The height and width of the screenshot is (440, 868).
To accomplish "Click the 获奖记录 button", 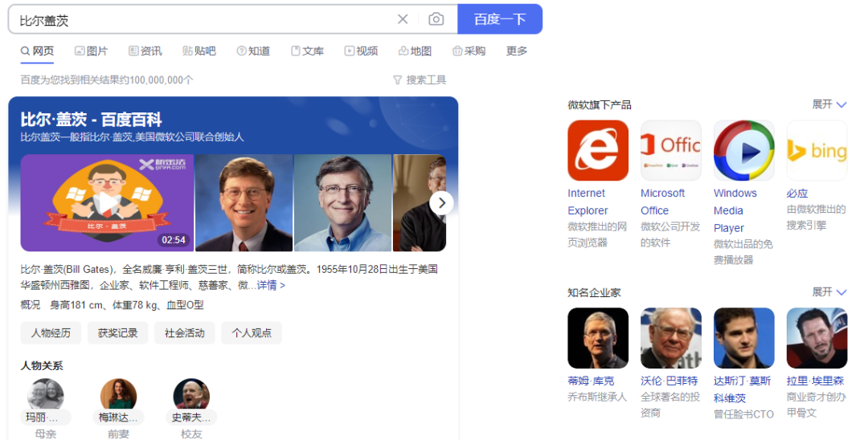I will (117, 332).
